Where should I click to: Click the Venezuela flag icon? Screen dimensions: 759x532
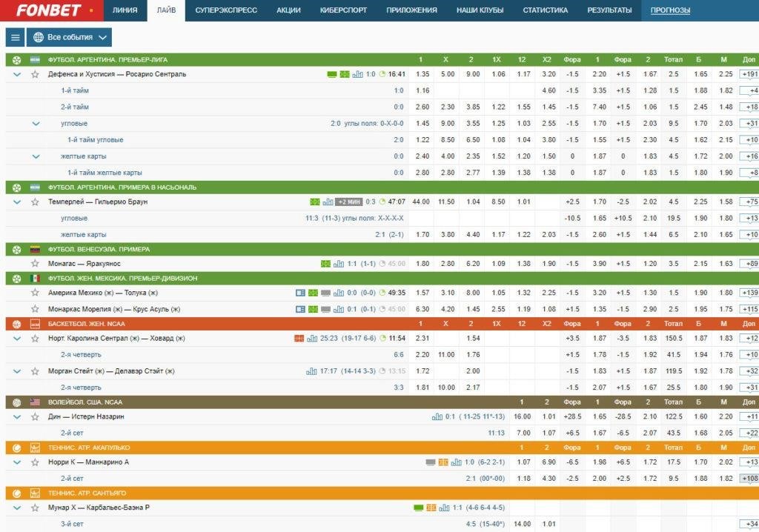click(35, 249)
